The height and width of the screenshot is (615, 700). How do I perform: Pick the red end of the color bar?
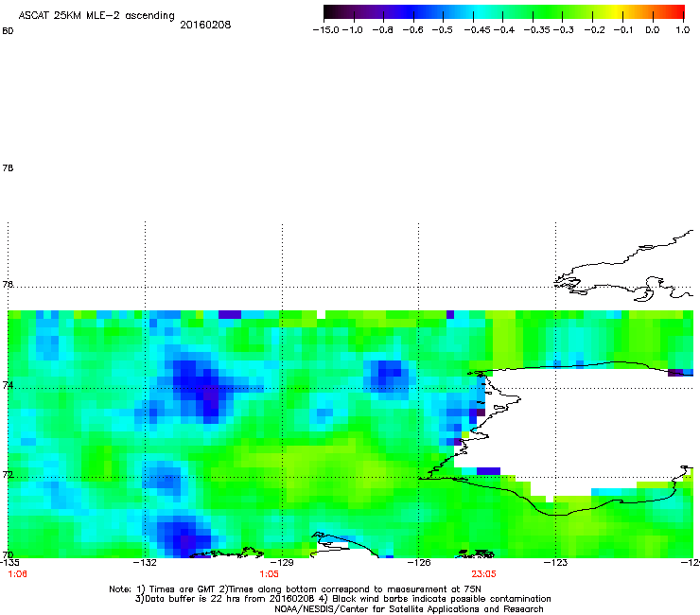(x=676, y=12)
